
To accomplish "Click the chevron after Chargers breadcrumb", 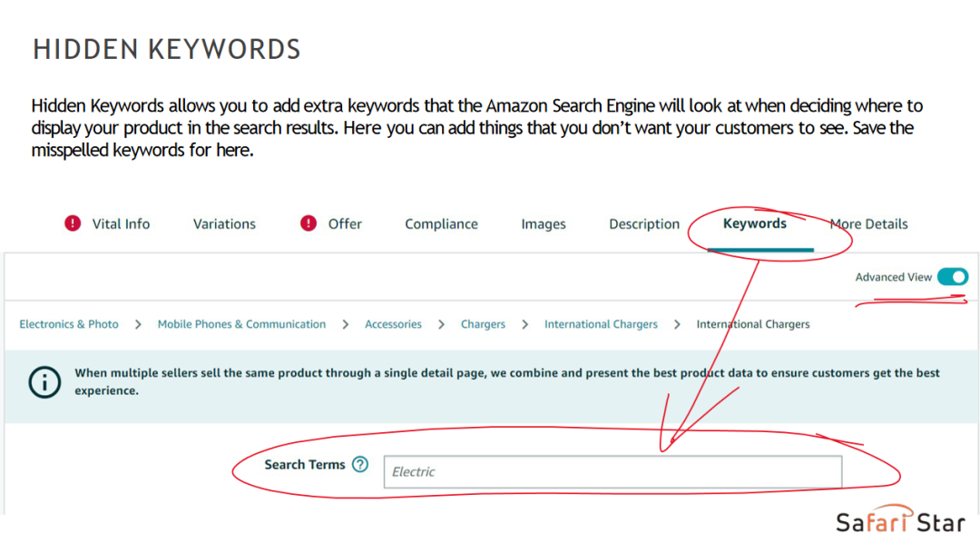I will tap(525, 324).
